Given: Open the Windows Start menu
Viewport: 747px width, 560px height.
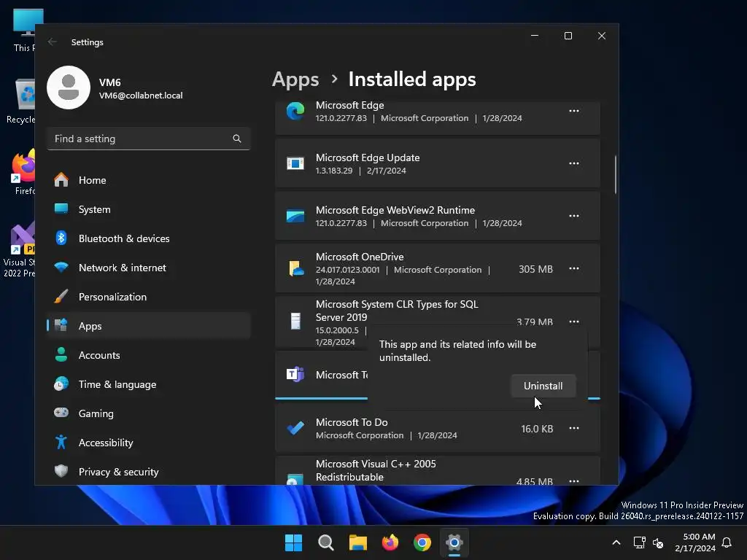Looking at the screenshot, I should (293, 542).
